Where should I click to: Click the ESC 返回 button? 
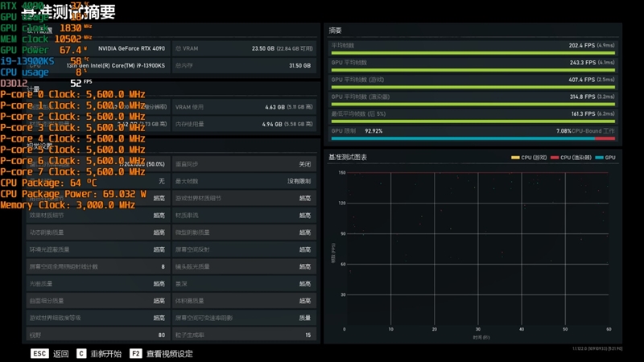pos(50,353)
